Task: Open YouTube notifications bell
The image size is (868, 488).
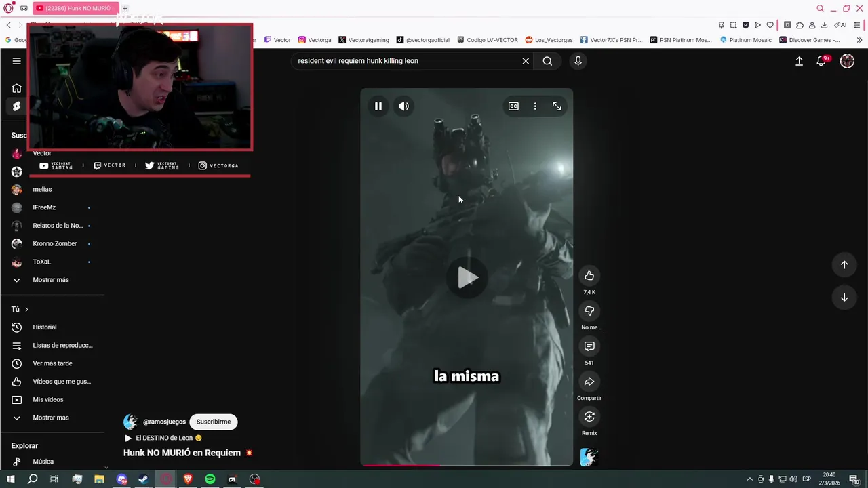Action: pos(822,61)
